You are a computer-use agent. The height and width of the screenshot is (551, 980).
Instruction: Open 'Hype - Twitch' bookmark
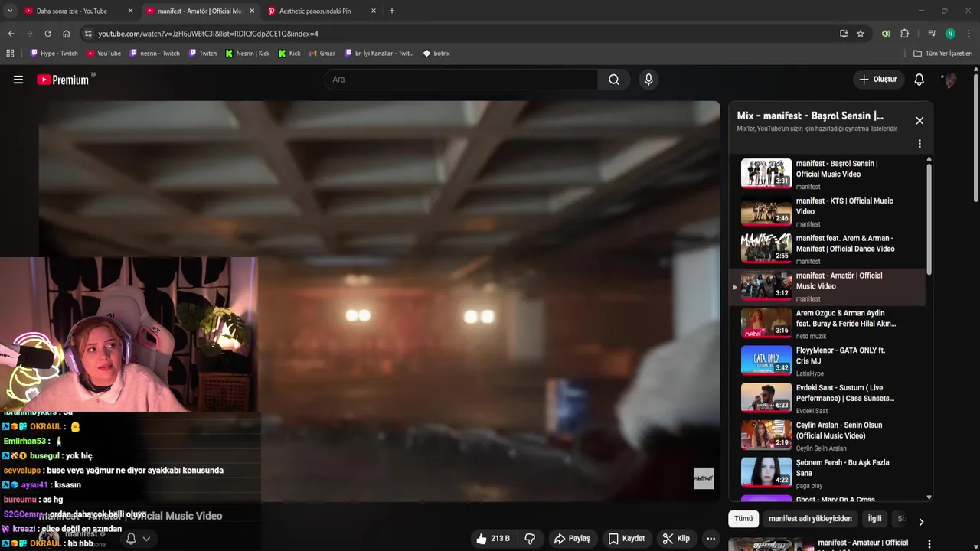(54, 54)
